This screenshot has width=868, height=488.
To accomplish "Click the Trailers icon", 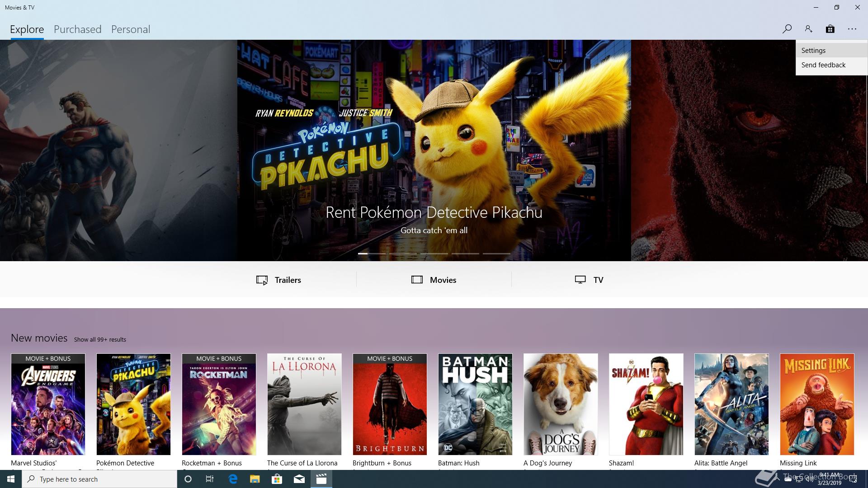I will click(262, 280).
